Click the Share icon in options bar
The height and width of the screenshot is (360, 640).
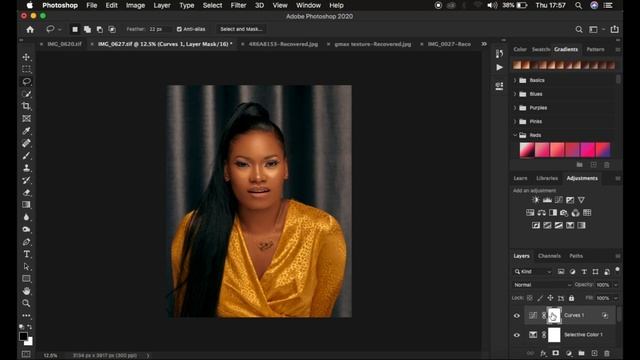(x=614, y=29)
